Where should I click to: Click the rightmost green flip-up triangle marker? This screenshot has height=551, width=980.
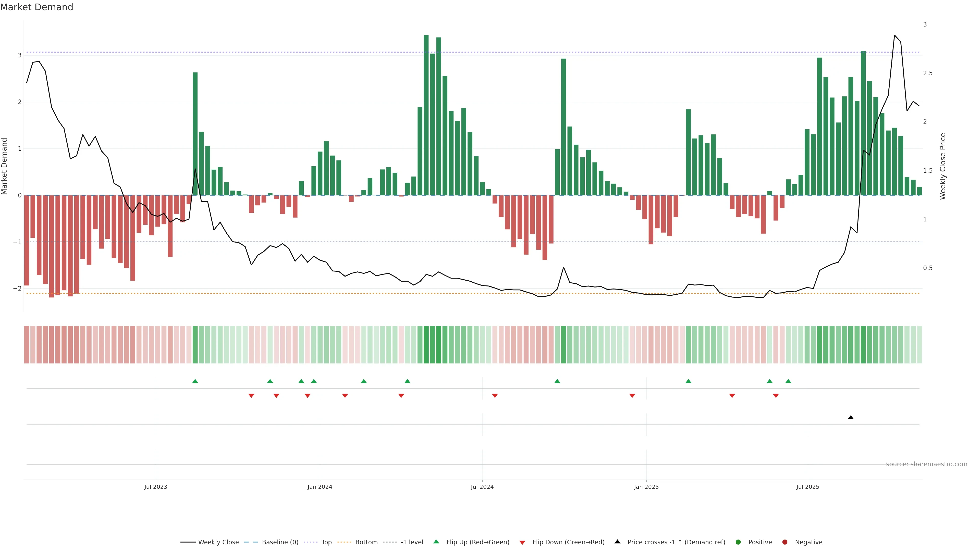(788, 381)
